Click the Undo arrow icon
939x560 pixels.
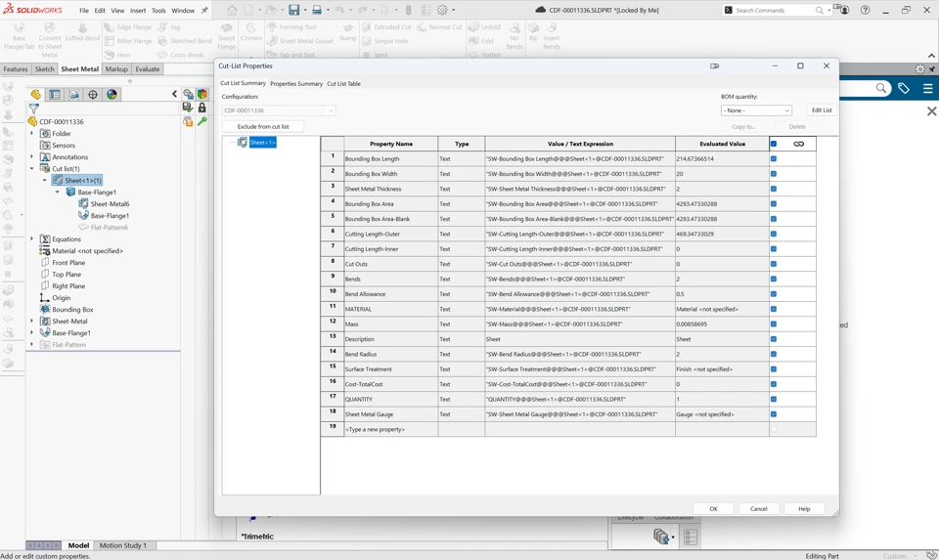pyautogui.click(x=340, y=10)
